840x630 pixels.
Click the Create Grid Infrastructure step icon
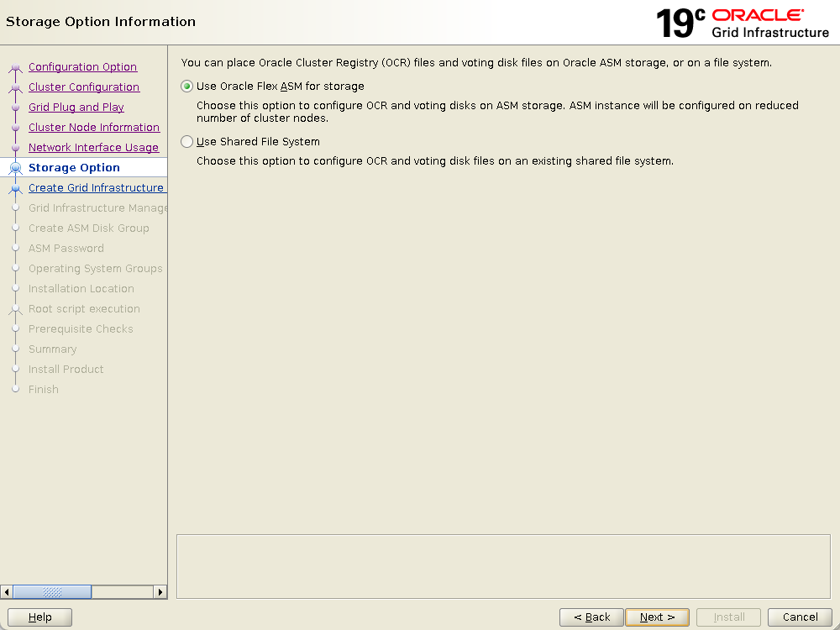[15, 188]
